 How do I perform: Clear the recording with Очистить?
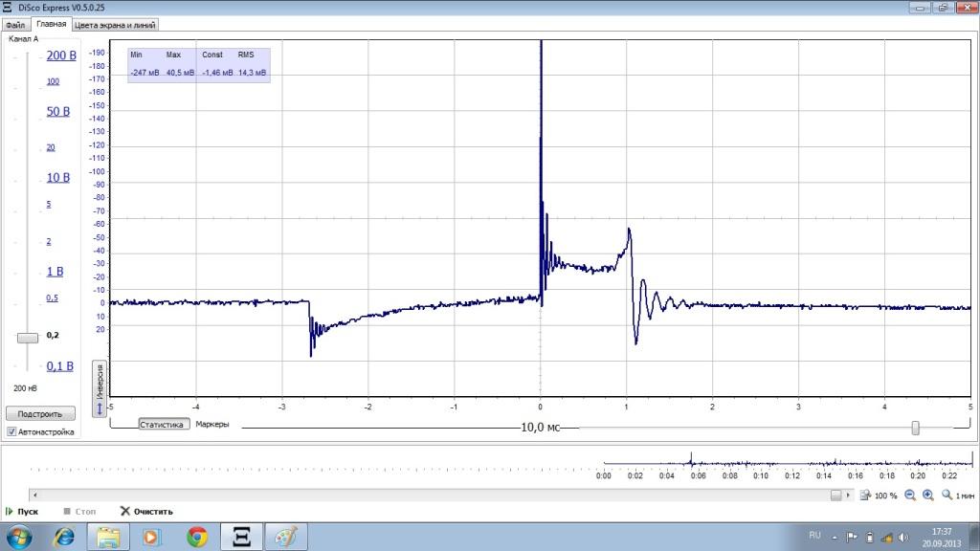coord(146,511)
